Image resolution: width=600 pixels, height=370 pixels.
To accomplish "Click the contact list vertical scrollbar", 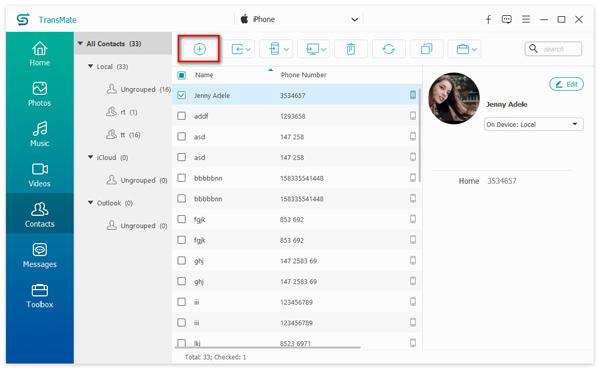I will coord(420,135).
